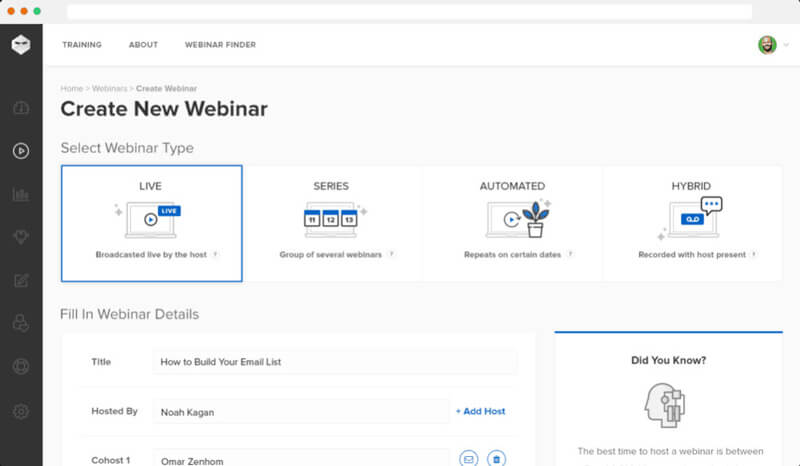
Task: Open the bar chart analytics sidebar icon
Action: point(21,194)
